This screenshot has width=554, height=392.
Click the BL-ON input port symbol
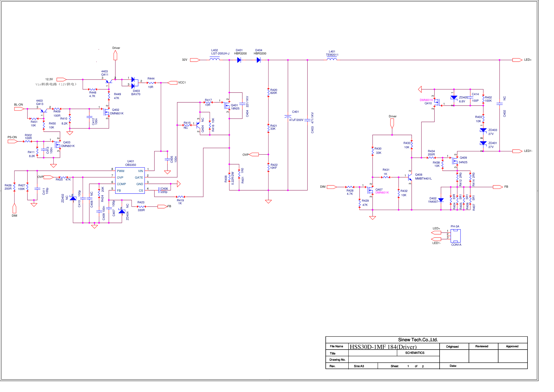19,109
